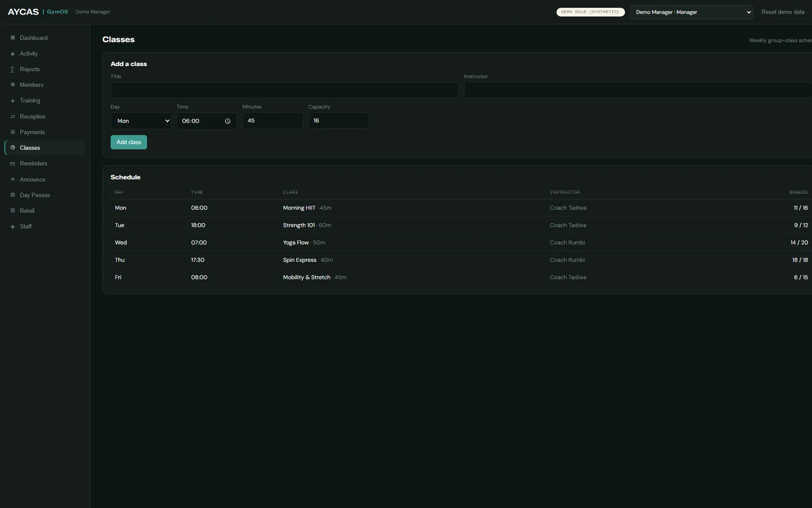
Task: Click the GymOS brand link
Action: 58,12
